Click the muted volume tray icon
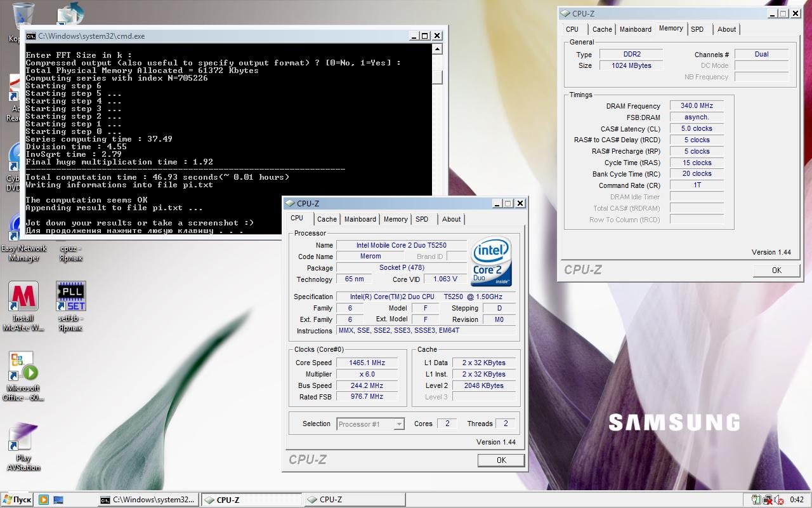Viewport: 812px width, 508px height. (778, 500)
